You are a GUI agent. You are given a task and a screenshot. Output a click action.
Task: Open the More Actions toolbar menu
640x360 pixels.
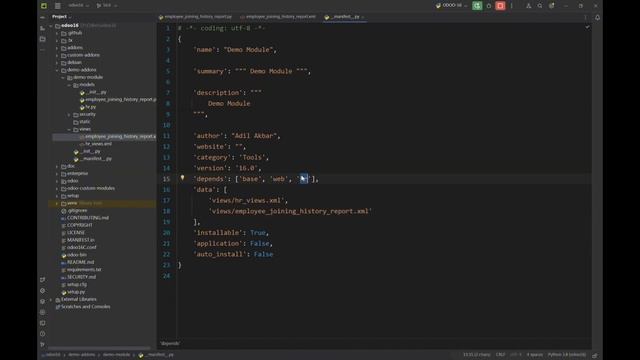tap(511, 6)
